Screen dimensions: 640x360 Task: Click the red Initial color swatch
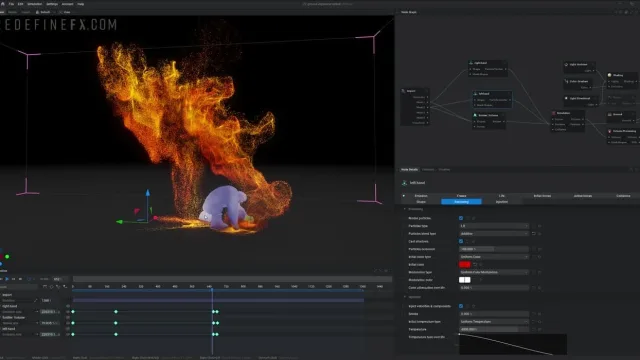(x=464, y=264)
